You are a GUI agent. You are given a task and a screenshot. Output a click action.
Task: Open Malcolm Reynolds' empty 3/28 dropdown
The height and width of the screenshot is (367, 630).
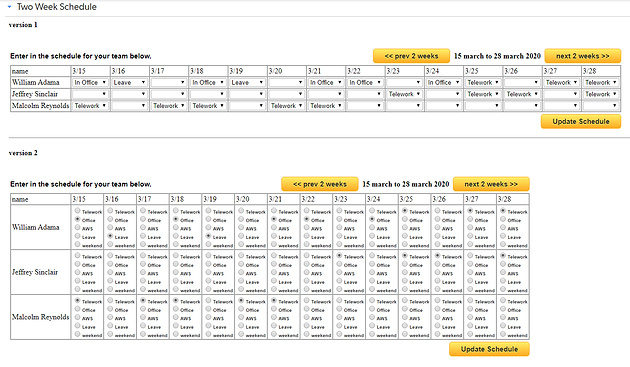tap(601, 106)
